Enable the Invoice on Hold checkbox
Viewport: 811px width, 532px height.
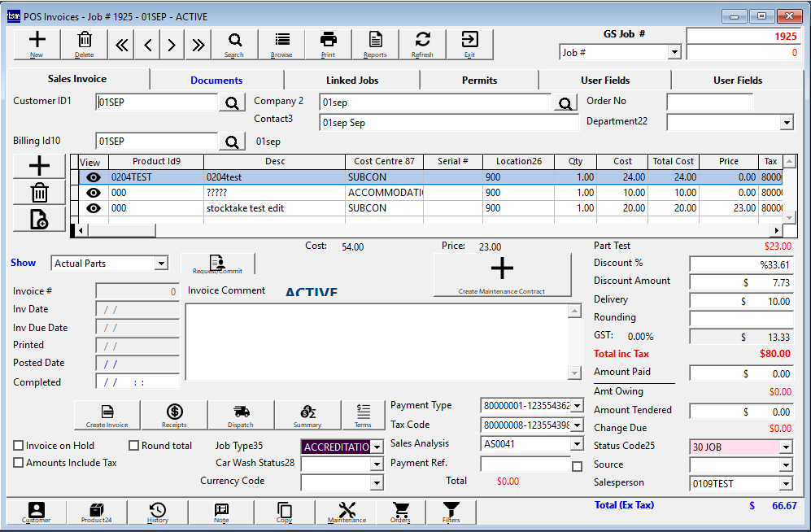(x=19, y=446)
